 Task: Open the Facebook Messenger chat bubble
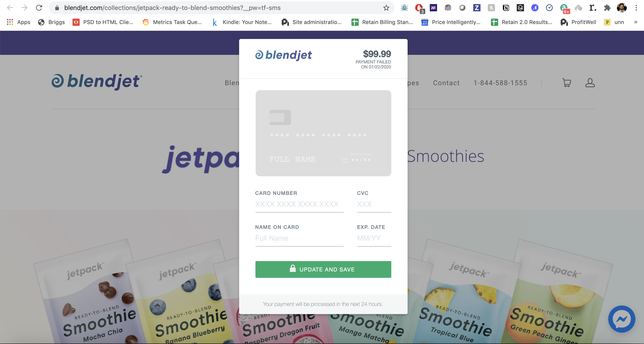(622, 319)
